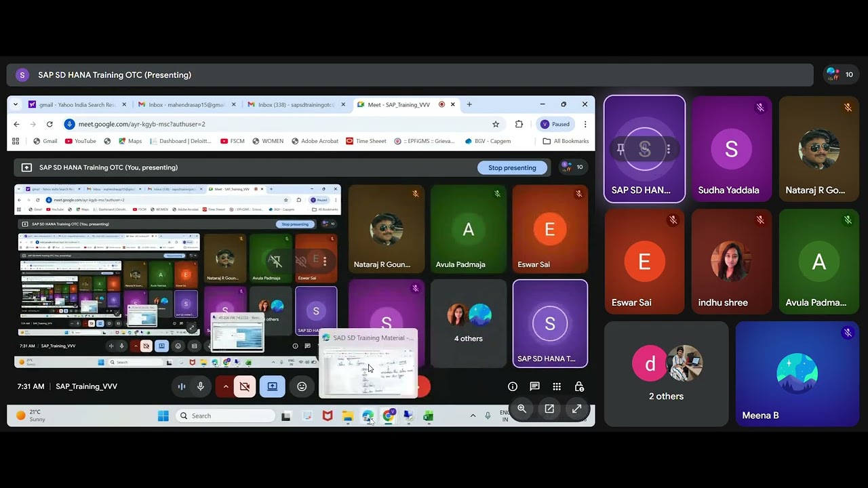Select Eswar Sai tile in right-hand grid
868x488 pixels.
tap(644, 261)
